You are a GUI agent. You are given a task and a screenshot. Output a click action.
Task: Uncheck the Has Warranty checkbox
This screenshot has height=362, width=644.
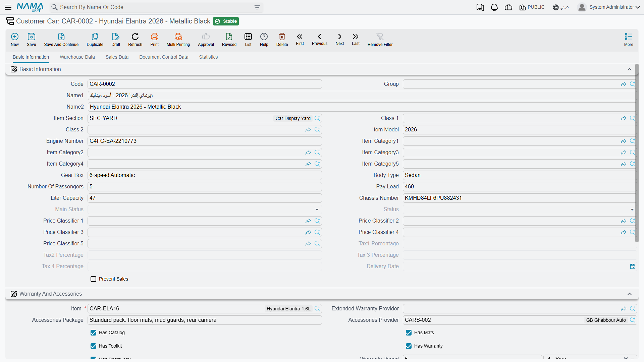click(x=409, y=346)
